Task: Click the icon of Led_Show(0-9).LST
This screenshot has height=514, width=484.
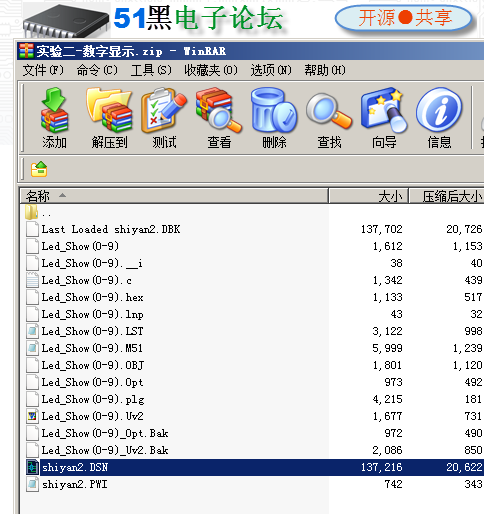Action: tap(32, 331)
